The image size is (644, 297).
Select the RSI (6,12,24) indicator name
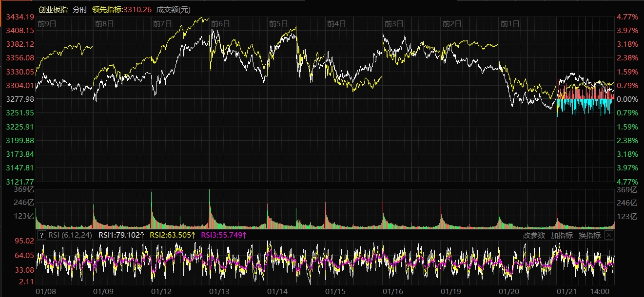click(69, 235)
